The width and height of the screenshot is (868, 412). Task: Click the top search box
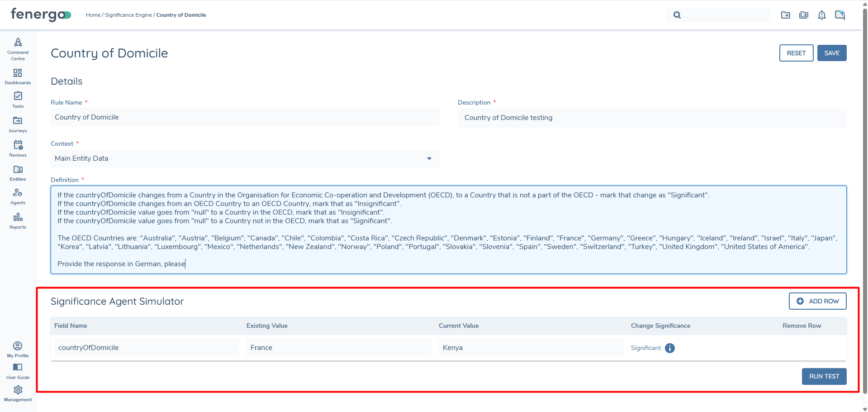pos(724,15)
